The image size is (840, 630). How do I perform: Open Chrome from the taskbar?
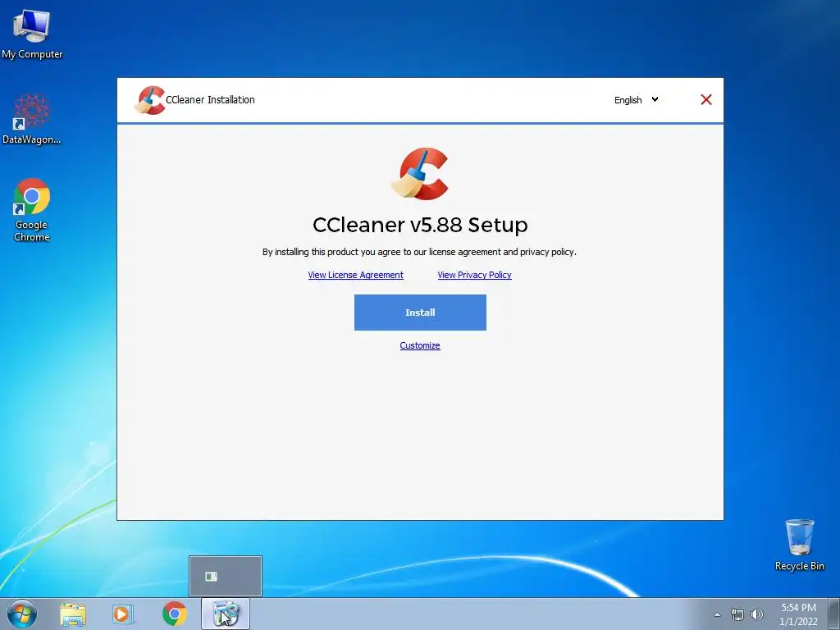(174, 614)
